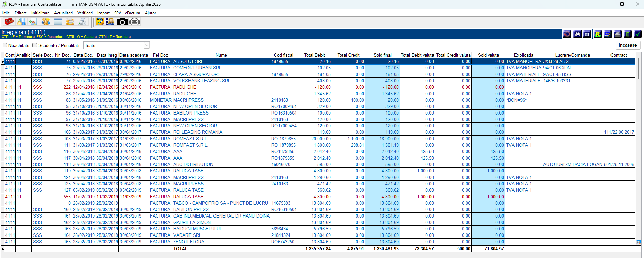Viewport: 644px width, 267px height.
Task: Click the Nume column header
Action: click(221, 55)
